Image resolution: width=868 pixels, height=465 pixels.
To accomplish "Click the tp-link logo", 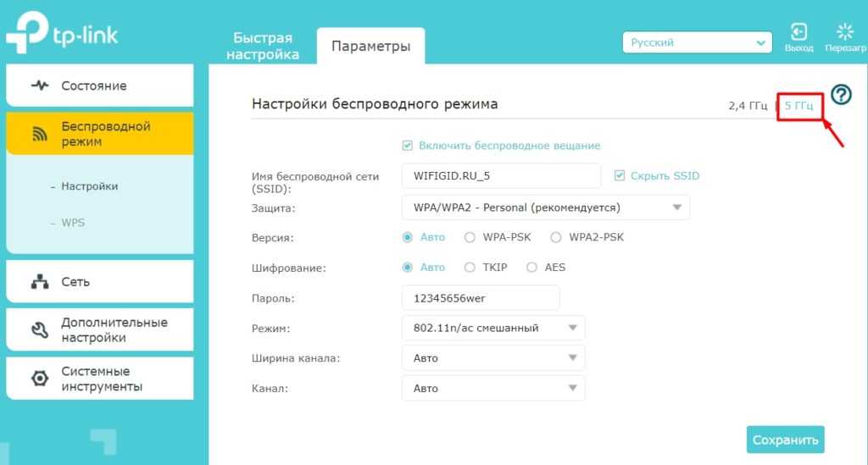I will click(62, 32).
